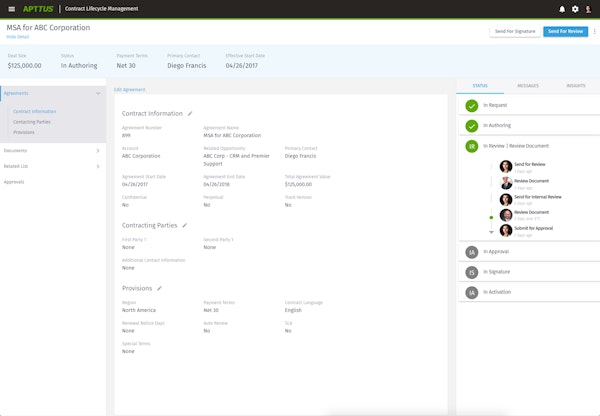This screenshot has height=416, width=600.
Task: Edit Contract Information with pencil icon
Action: [x=190, y=113]
